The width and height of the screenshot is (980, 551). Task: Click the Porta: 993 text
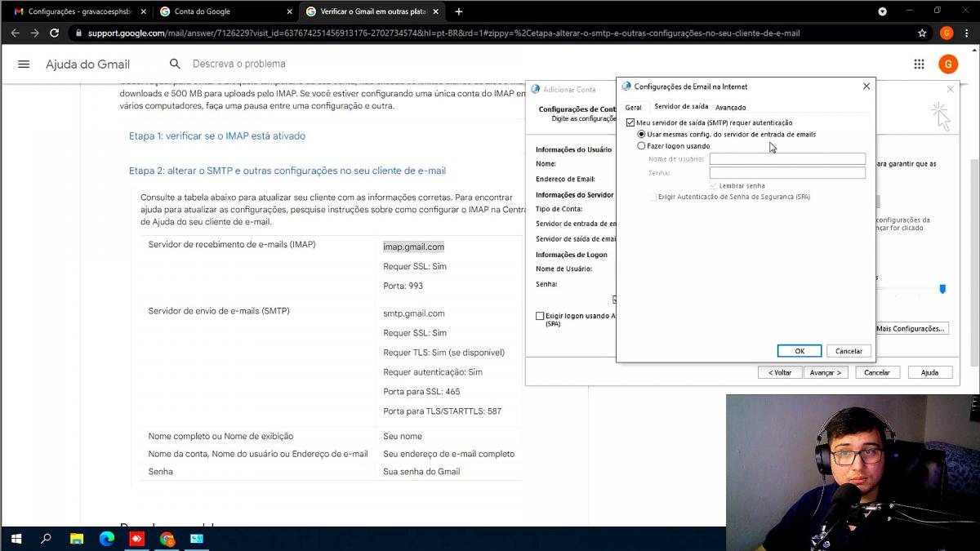tap(403, 286)
